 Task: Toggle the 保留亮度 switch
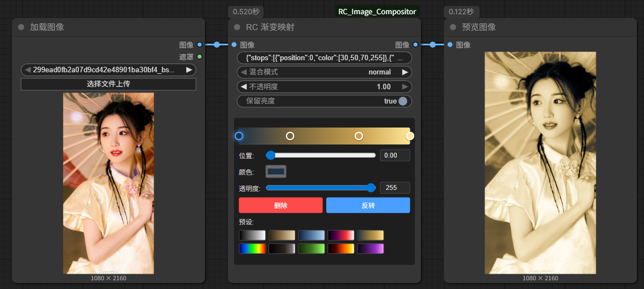click(402, 101)
